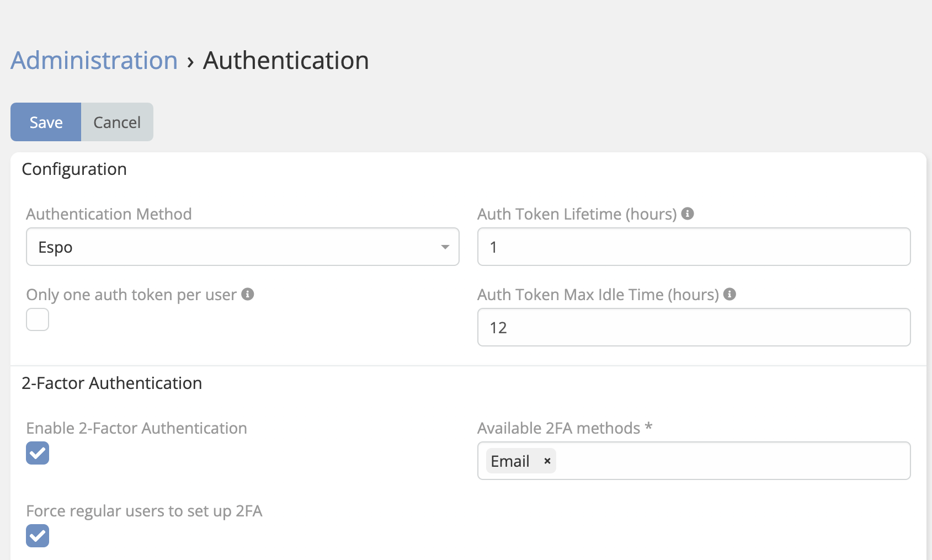Click the Authentication Method field label
The image size is (932, 560).
tap(109, 214)
